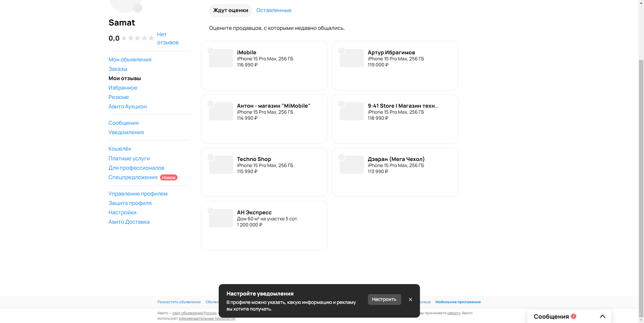Open the Дэвран (Мега Чехол) listing thumbnail
Screen dimensions: 644x323
(x=352, y=165)
